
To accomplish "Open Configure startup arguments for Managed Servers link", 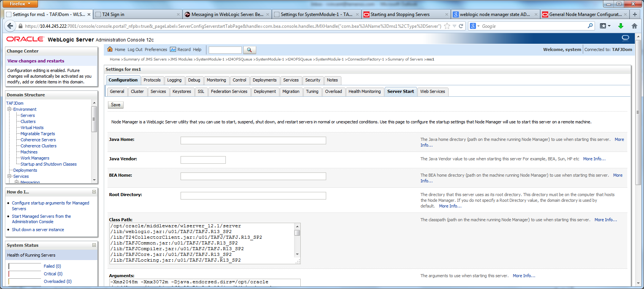I will (x=51, y=206).
